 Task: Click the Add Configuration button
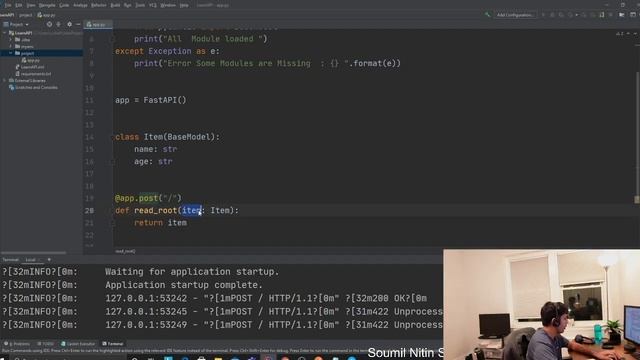pos(515,15)
